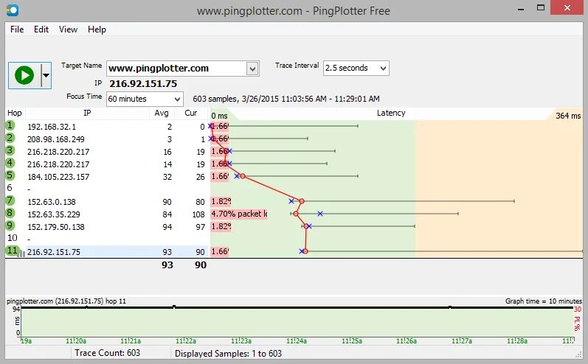Open the Help menu
588x364 pixels.
tap(97, 29)
